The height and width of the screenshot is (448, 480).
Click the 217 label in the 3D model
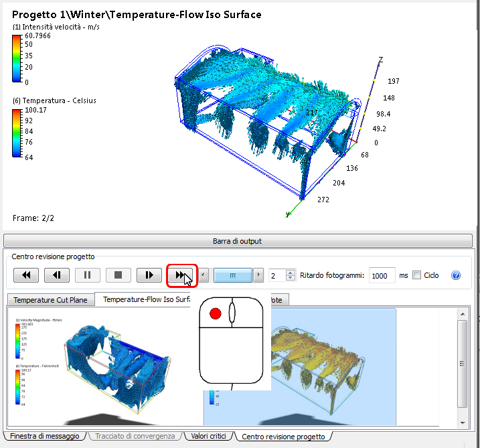pos(312,113)
